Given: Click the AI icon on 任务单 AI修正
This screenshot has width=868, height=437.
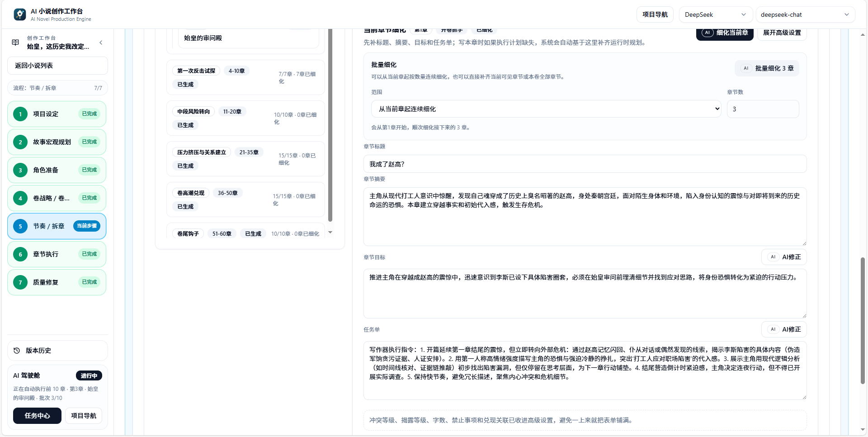Looking at the screenshot, I should tap(774, 329).
